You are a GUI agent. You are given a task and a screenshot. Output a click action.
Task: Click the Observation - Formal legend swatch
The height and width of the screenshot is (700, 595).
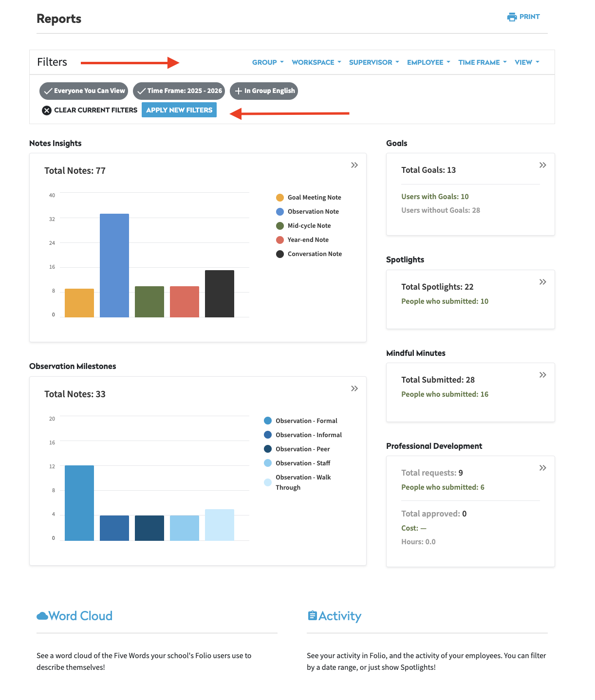(268, 421)
